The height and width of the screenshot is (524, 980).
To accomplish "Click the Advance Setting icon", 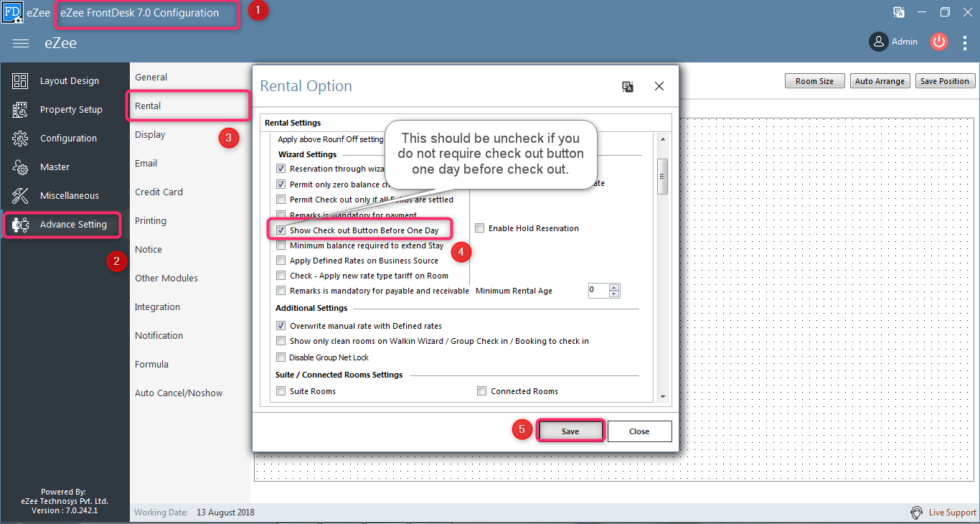I will click(20, 225).
